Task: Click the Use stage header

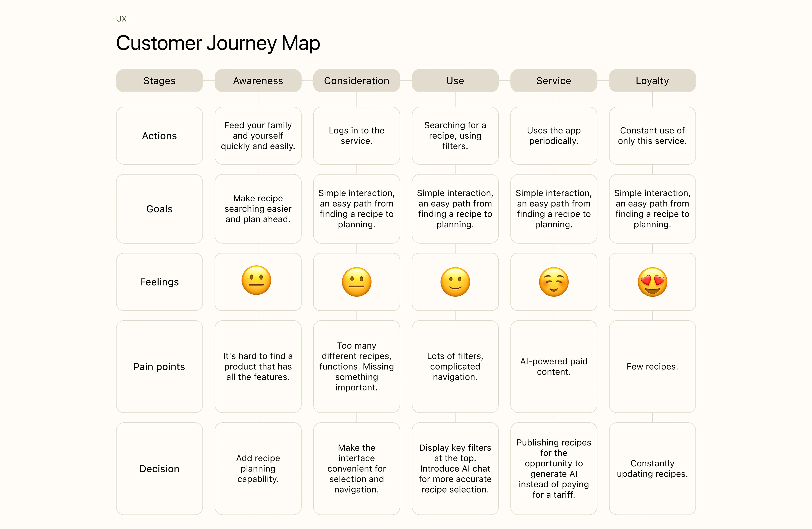Action: coord(455,81)
